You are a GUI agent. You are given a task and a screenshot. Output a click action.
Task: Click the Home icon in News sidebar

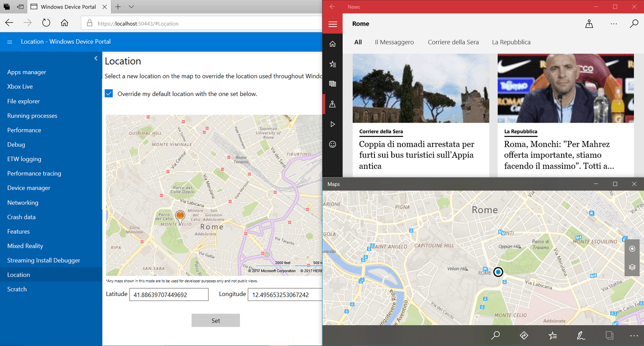pos(333,44)
